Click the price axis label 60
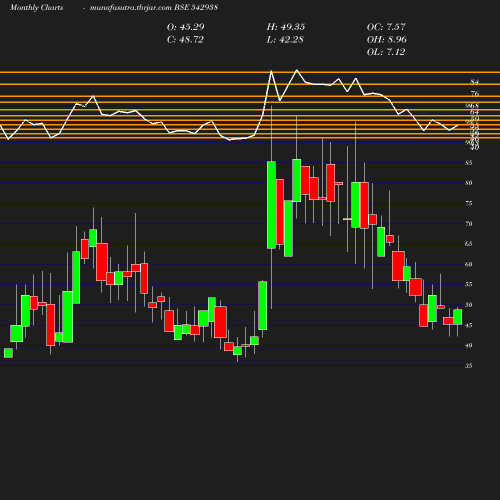This screenshot has height=500, width=500. tap(469, 264)
